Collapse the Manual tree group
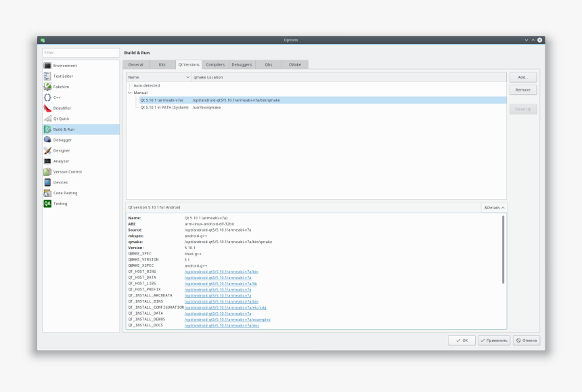Viewport: 582px width, 392px height. [129, 93]
